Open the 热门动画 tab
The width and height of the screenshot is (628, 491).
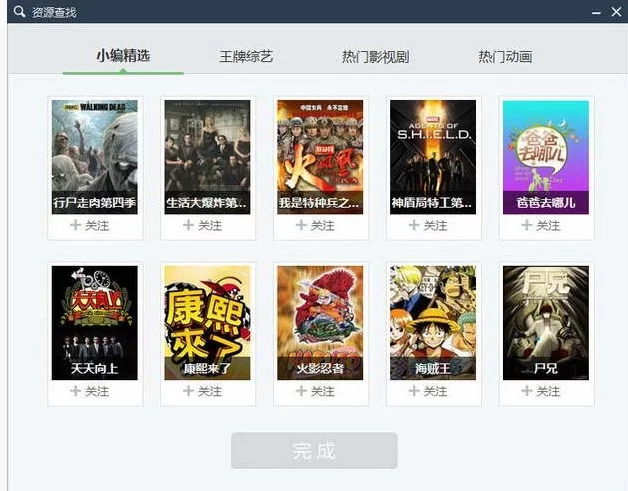(x=505, y=56)
